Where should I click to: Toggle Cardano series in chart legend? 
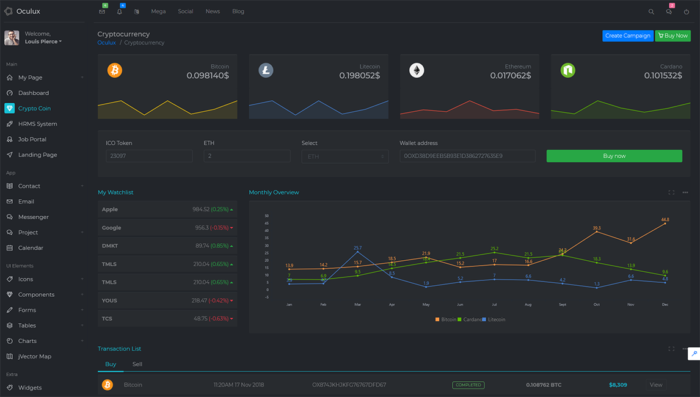click(469, 319)
